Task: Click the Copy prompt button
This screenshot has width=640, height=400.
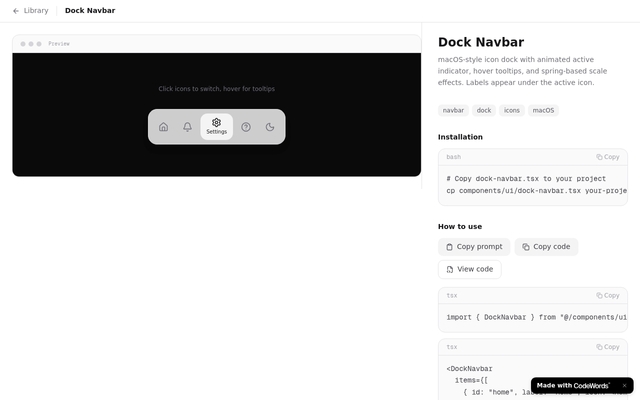Action: [x=474, y=247]
